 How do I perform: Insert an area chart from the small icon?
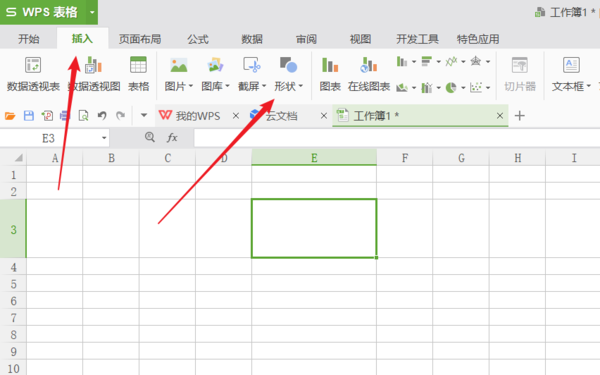coord(402,88)
